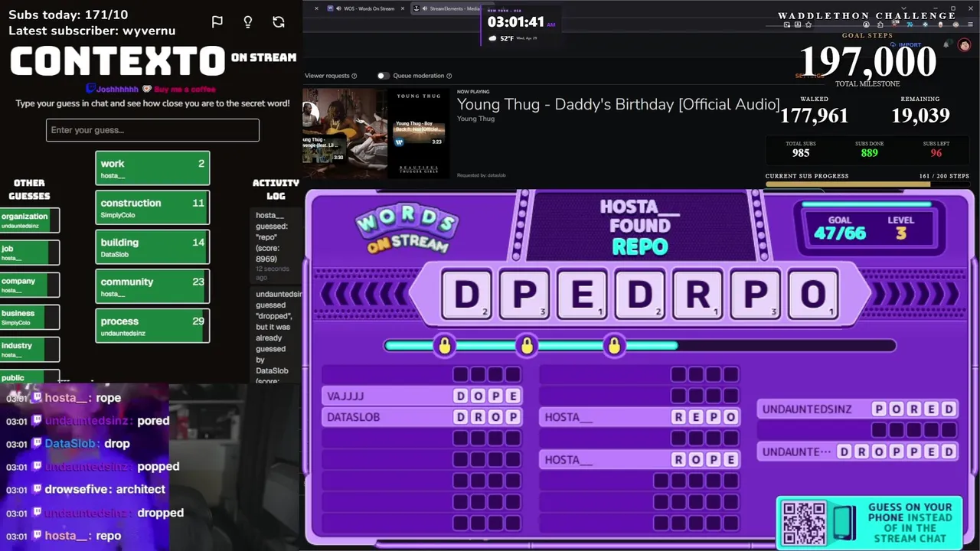Click the 'industry' entry in Other Guesses
Viewport: 980px width, 551px height.
pyautogui.click(x=29, y=349)
